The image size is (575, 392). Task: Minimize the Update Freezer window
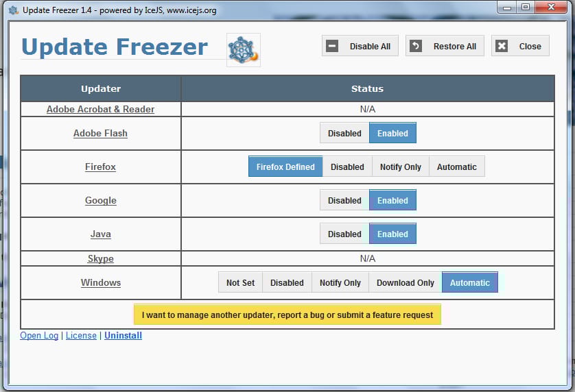pyautogui.click(x=507, y=7)
